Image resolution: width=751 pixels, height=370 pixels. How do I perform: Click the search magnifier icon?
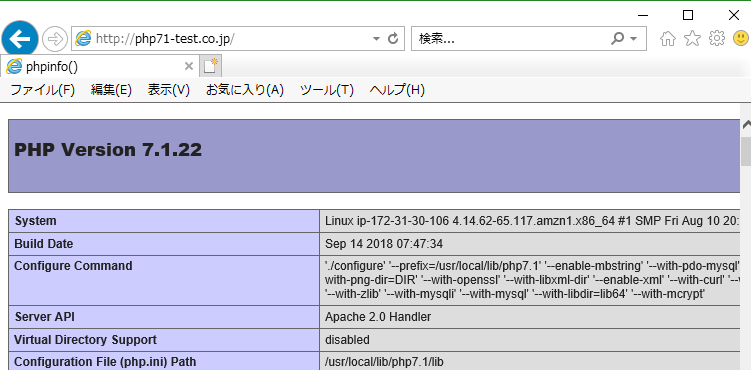pyautogui.click(x=617, y=39)
